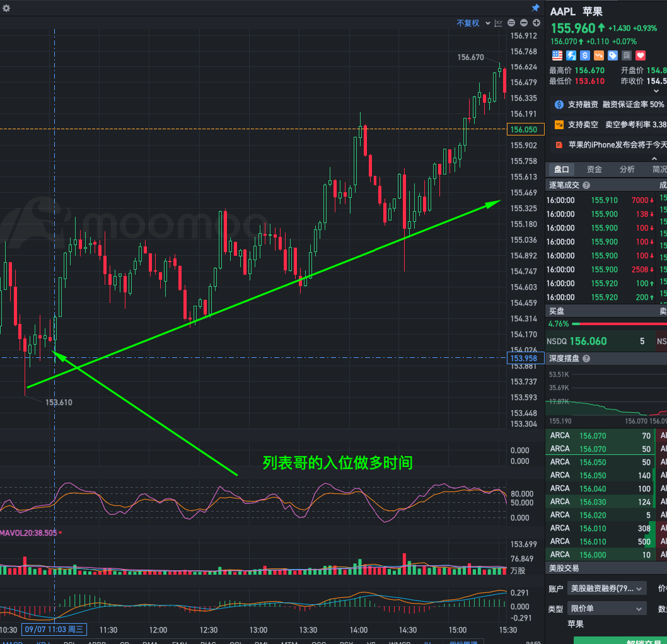This screenshot has height=644, width=667.
Task: Click the red news icon beside iPhone headline
Action: (x=559, y=145)
